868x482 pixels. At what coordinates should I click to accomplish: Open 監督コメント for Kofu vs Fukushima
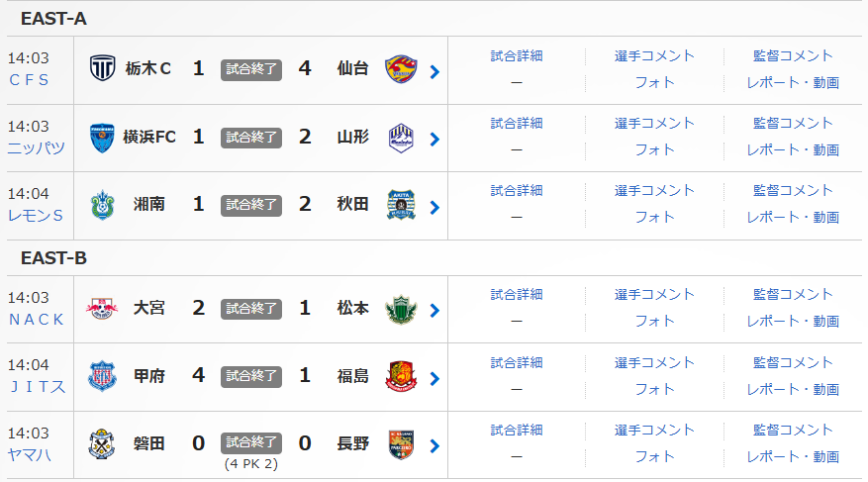click(x=793, y=362)
